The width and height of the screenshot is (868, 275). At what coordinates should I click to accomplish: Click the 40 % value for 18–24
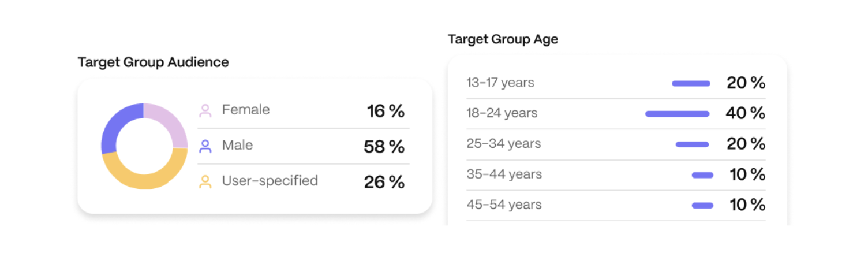(745, 113)
